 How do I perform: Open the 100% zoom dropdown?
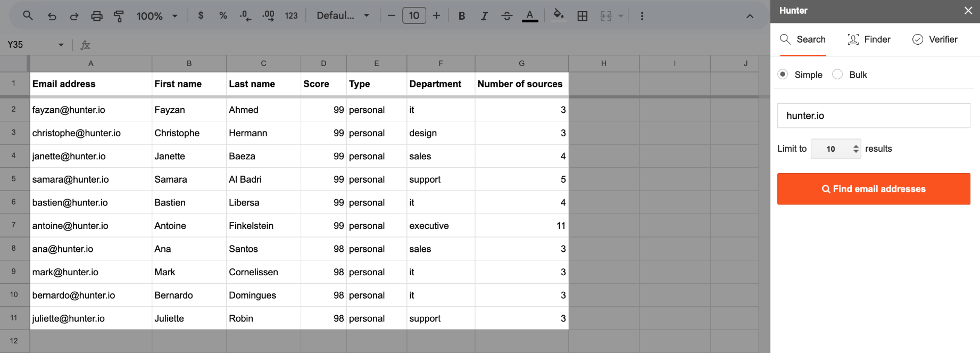tap(157, 16)
